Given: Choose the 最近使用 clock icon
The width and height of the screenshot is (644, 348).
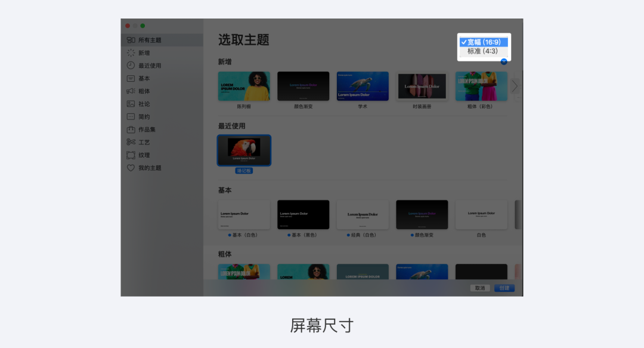Looking at the screenshot, I should coord(131,66).
